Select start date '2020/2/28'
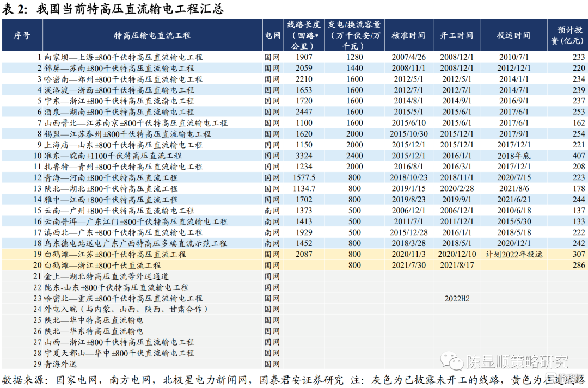This screenshot has height=388, width=588. 457,189
